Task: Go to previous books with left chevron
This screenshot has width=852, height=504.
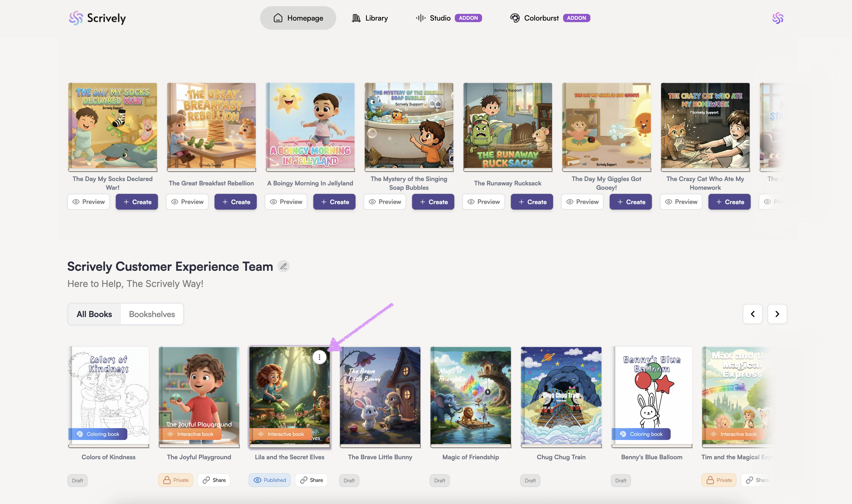Action: pos(752,314)
